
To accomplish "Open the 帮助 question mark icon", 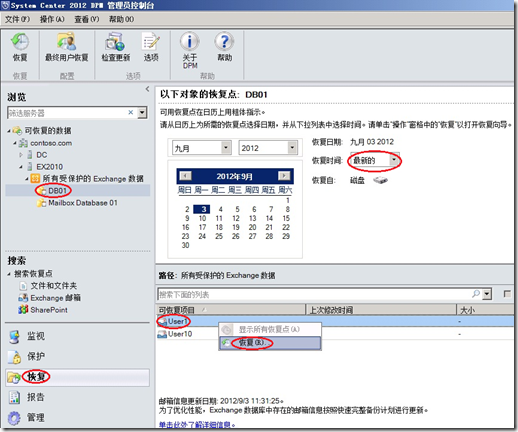I will click(x=224, y=42).
